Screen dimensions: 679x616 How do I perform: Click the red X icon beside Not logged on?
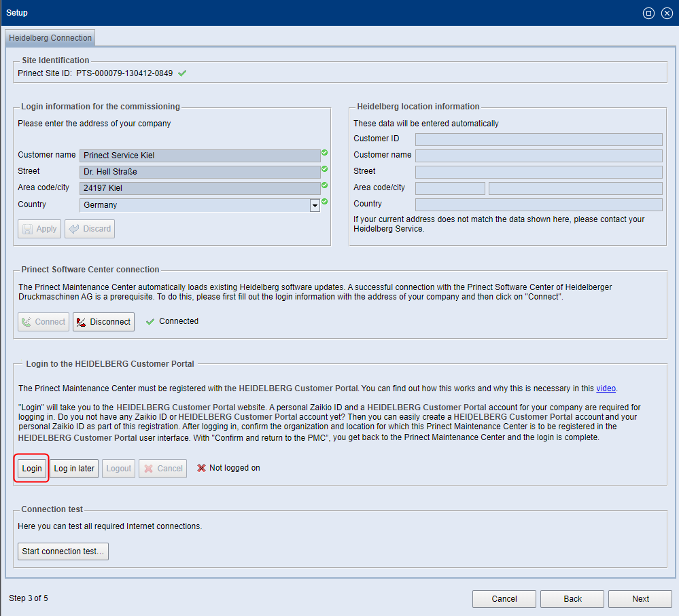(x=201, y=467)
